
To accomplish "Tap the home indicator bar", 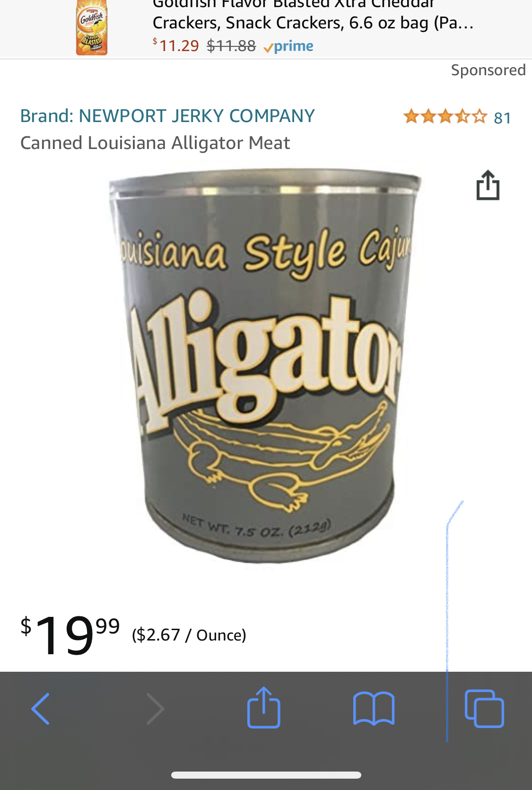I will click(266, 775).
